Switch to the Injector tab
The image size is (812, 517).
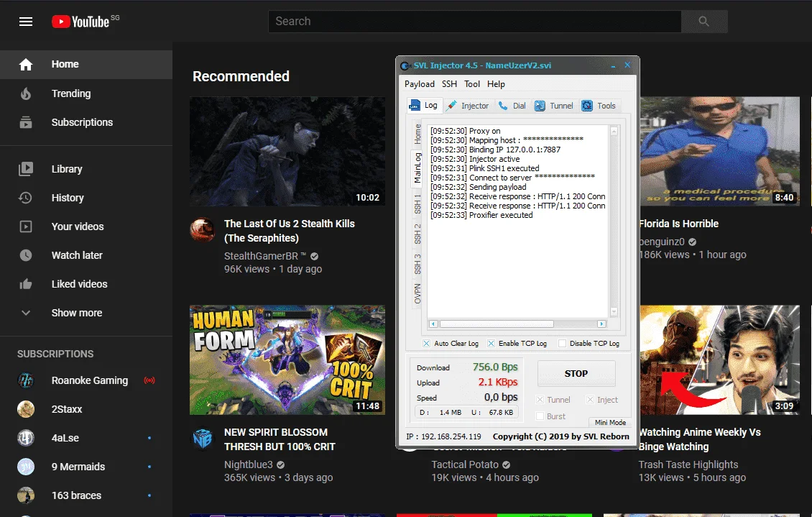(468, 106)
